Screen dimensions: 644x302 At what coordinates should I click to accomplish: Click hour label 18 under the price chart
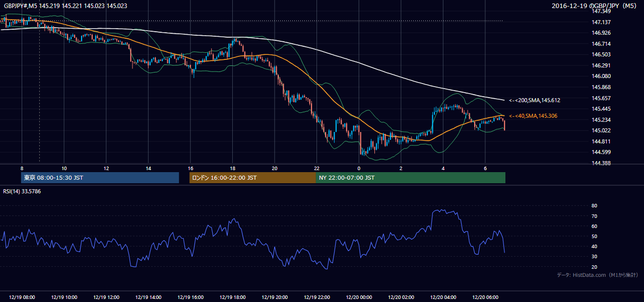[232, 168]
